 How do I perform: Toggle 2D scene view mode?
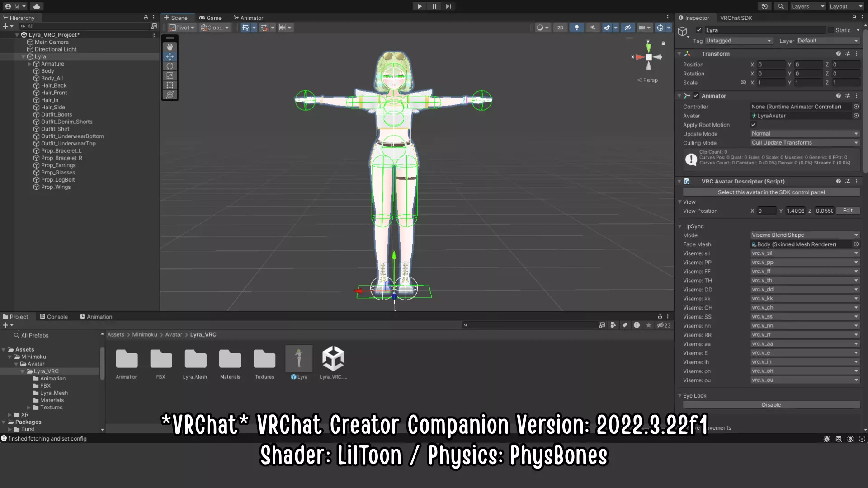click(x=560, y=28)
